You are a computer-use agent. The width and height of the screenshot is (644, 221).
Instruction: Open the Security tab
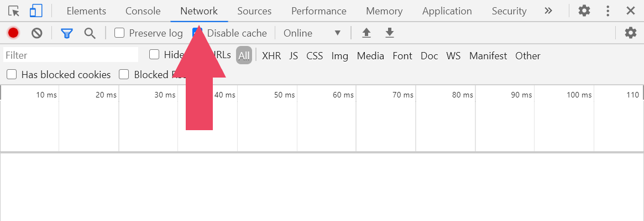point(509,11)
